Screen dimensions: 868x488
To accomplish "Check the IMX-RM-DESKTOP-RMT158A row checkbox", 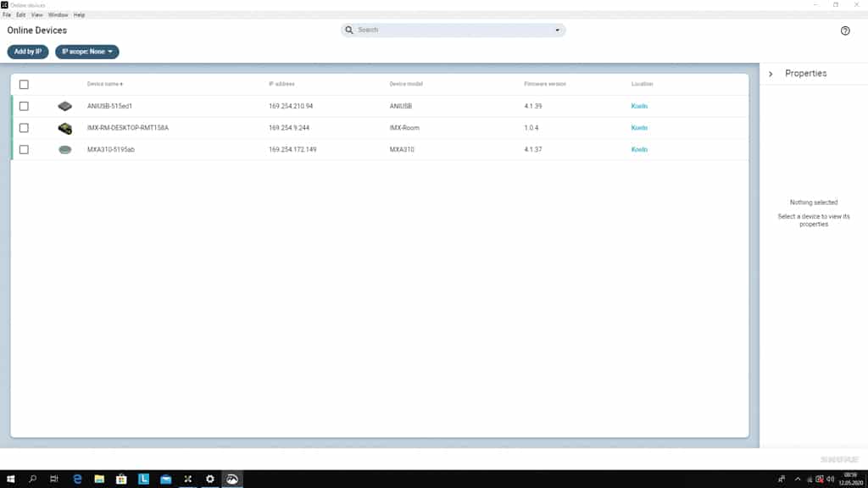I will click(x=24, y=128).
